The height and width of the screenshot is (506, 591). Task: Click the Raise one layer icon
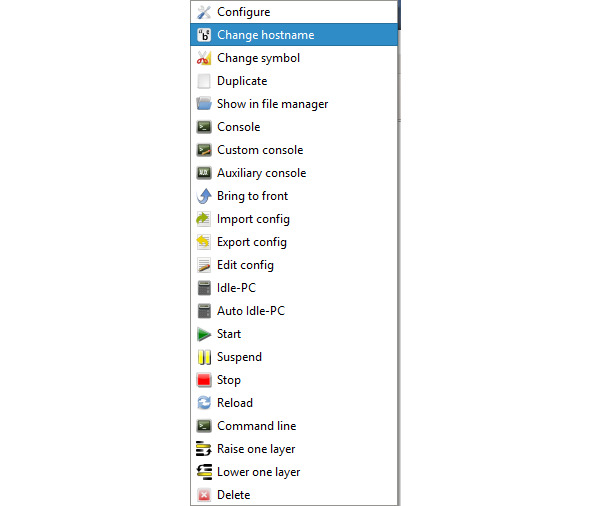tap(204, 449)
